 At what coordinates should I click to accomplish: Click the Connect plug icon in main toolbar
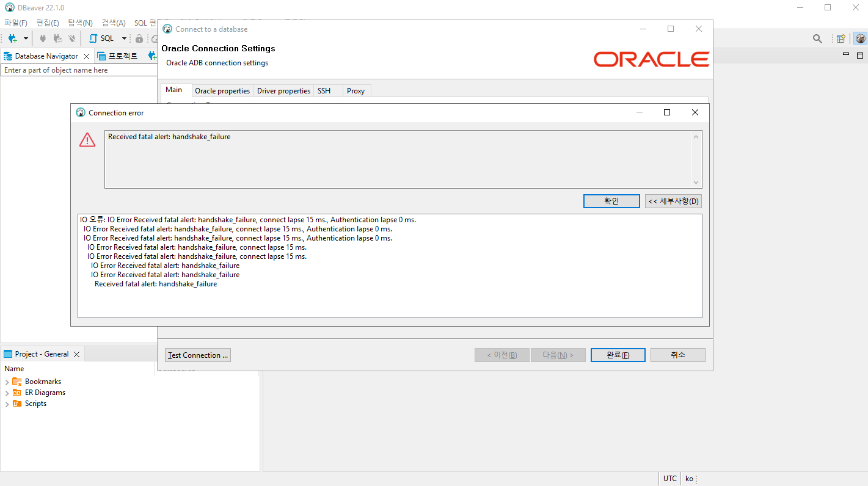coord(43,38)
